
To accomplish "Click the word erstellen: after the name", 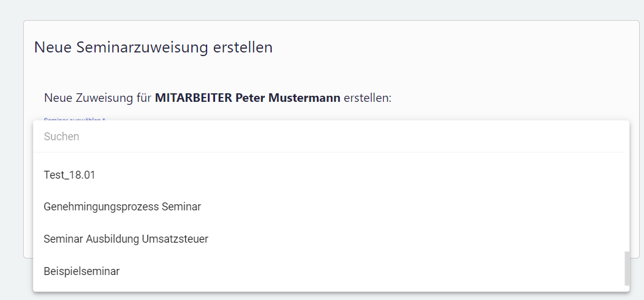I will [x=367, y=98].
